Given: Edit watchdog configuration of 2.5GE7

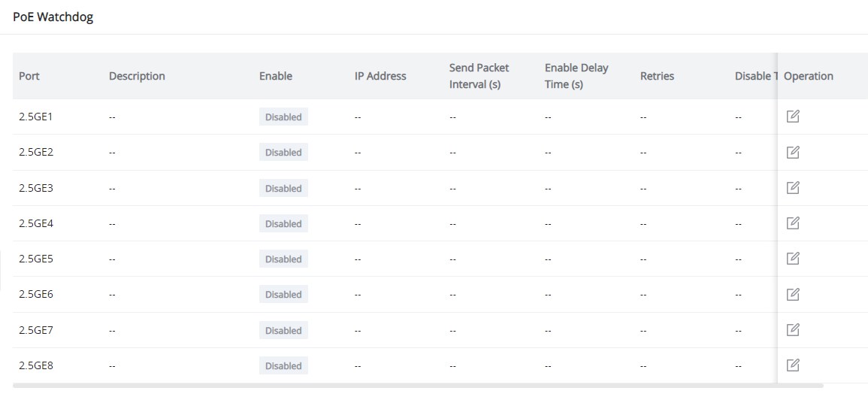Looking at the screenshot, I should (x=793, y=330).
